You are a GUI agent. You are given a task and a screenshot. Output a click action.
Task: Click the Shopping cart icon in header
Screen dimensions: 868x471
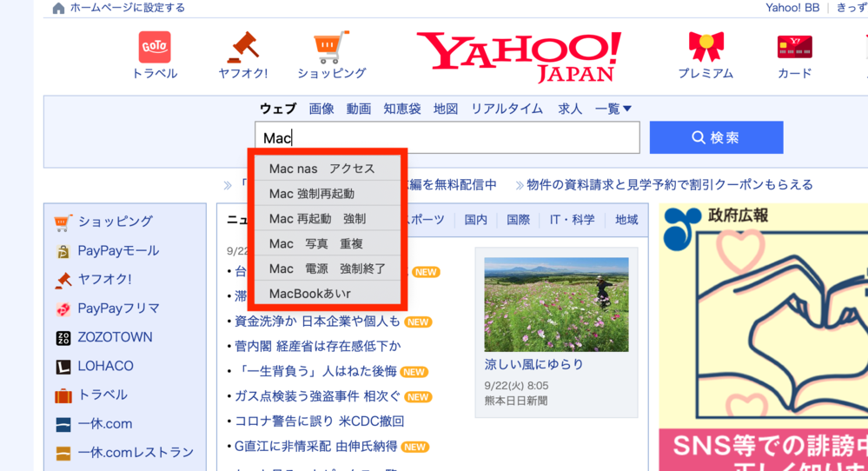(331, 47)
